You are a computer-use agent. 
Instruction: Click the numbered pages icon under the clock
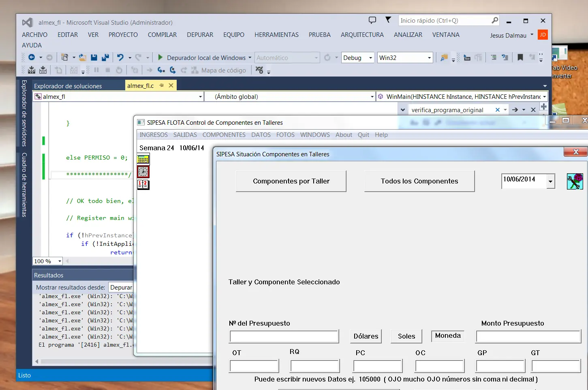pos(143,185)
